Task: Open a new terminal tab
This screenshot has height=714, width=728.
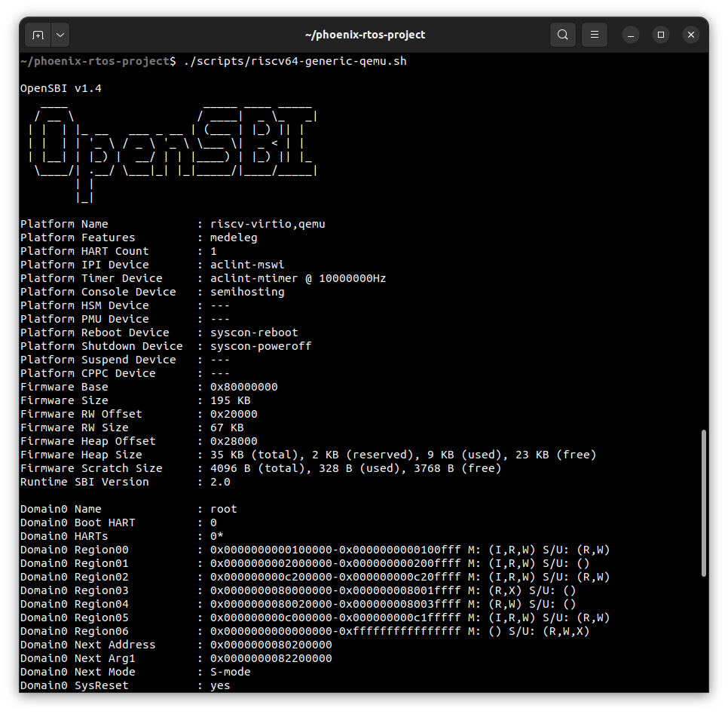Action: pos(38,35)
